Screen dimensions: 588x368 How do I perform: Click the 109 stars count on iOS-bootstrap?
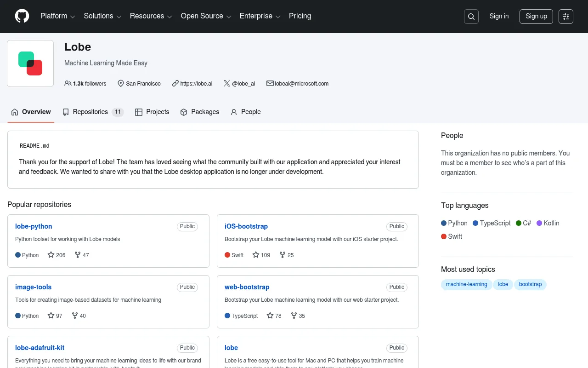click(x=266, y=255)
